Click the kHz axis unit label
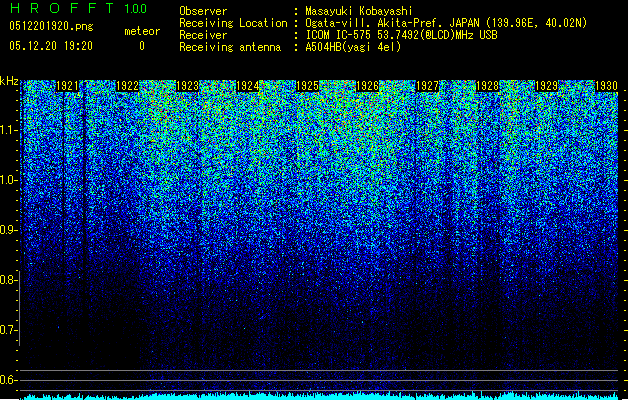The height and width of the screenshot is (400, 629). point(9,81)
